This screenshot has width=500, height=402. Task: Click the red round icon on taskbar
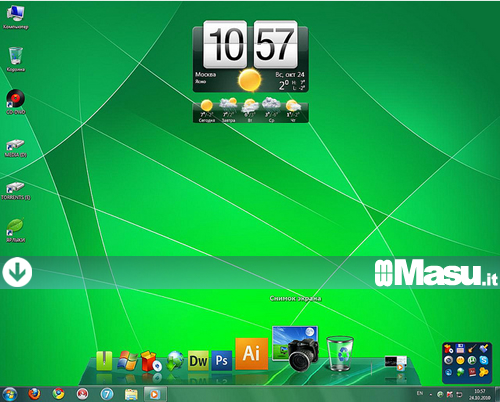pos(82,395)
